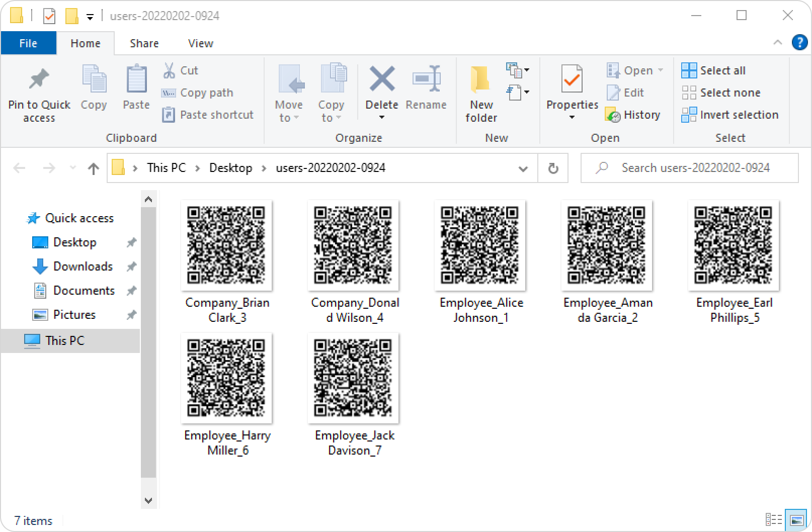Open the Customize Quick Access Toolbar dropdown
Viewport: 812px width, 532px height.
(90, 17)
